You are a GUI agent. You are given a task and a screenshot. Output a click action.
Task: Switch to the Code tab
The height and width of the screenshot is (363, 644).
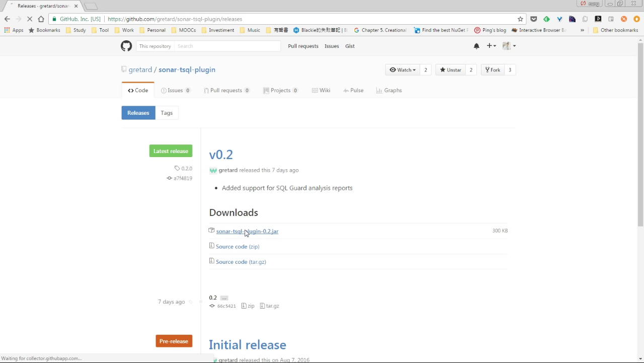click(x=138, y=91)
